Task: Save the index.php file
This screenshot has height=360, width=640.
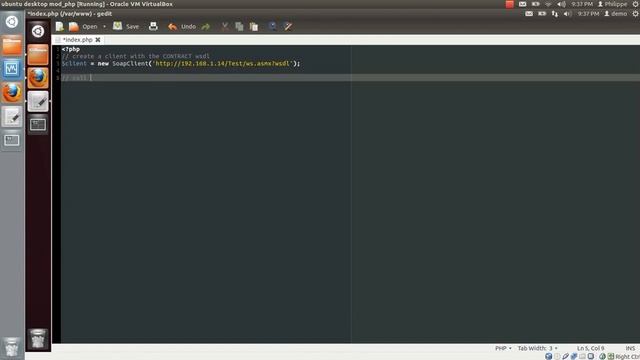Action: (126, 27)
